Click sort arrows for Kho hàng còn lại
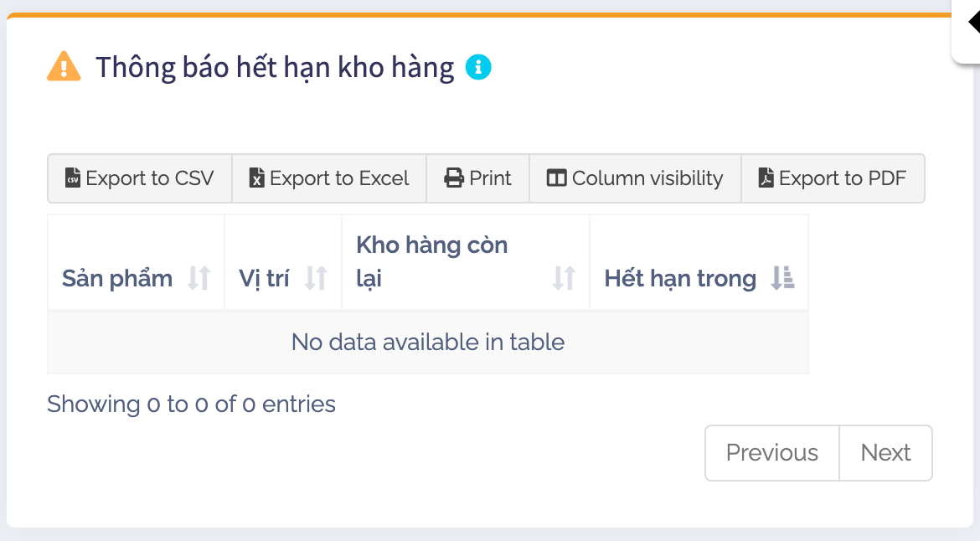 (564, 278)
